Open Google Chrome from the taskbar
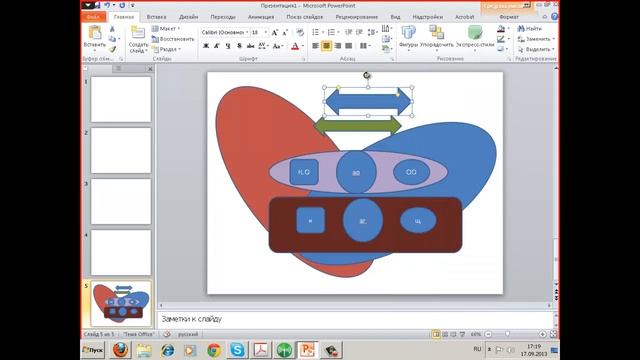 coord(214,350)
